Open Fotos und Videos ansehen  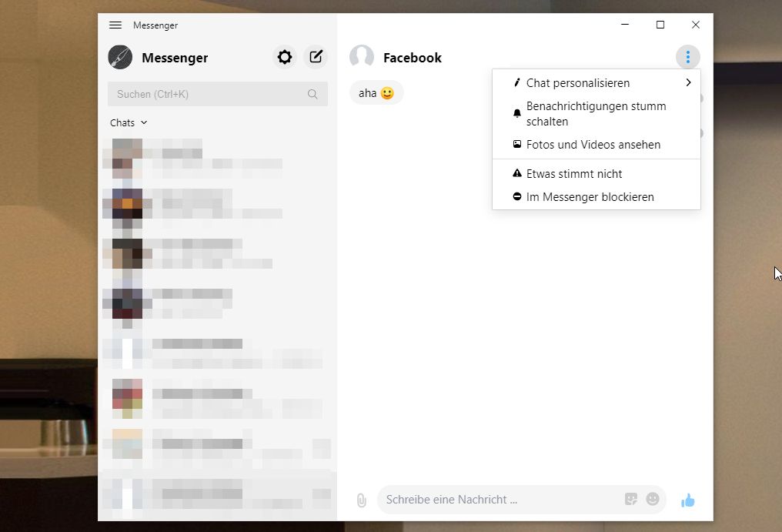coord(596,145)
